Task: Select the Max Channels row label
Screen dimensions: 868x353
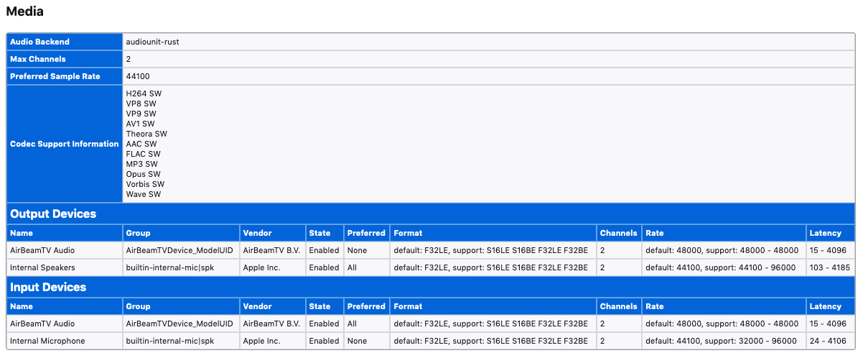Action: pyautogui.click(x=37, y=59)
